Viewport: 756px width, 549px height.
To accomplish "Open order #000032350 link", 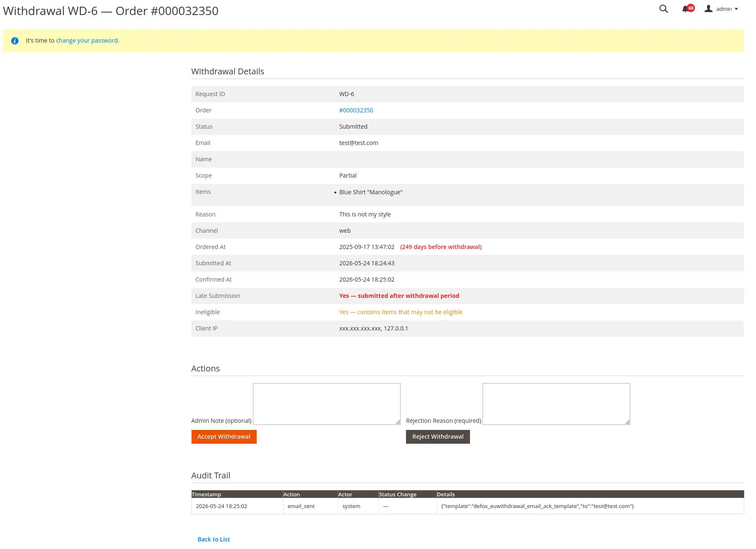I will point(356,110).
